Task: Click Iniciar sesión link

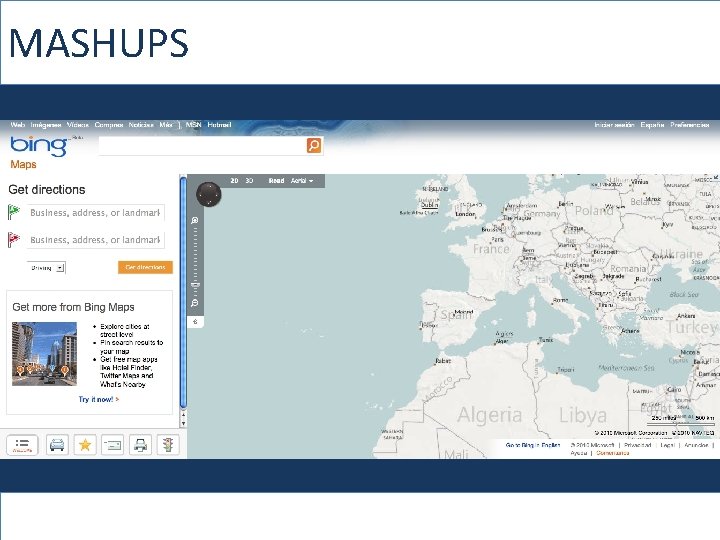Action: (x=614, y=125)
